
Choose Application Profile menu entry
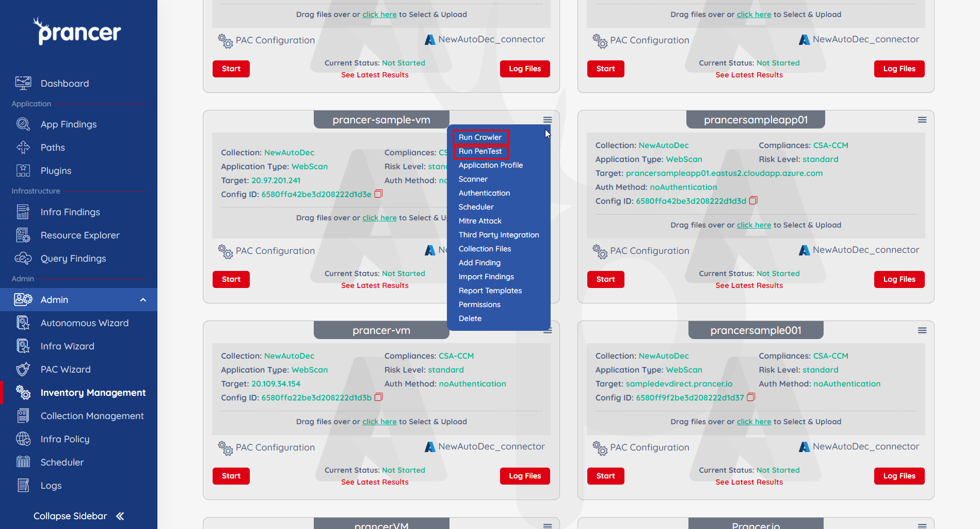[x=491, y=165]
